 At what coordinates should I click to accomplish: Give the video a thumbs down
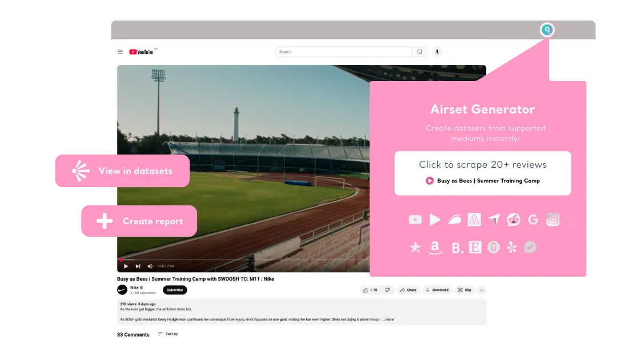[387, 290]
